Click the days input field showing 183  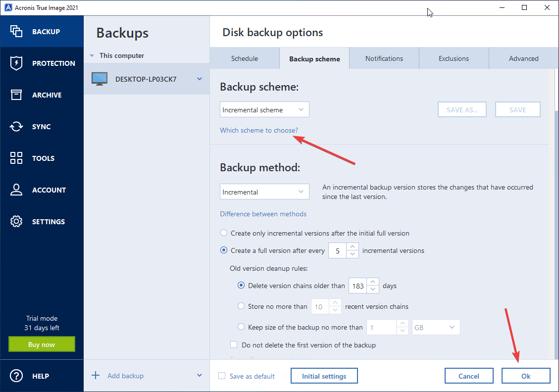[x=358, y=286]
